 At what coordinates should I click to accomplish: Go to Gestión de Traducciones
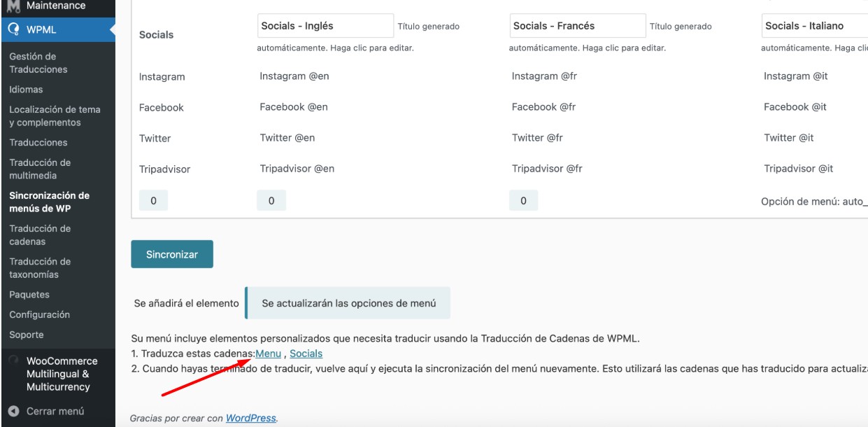(38, 63)
